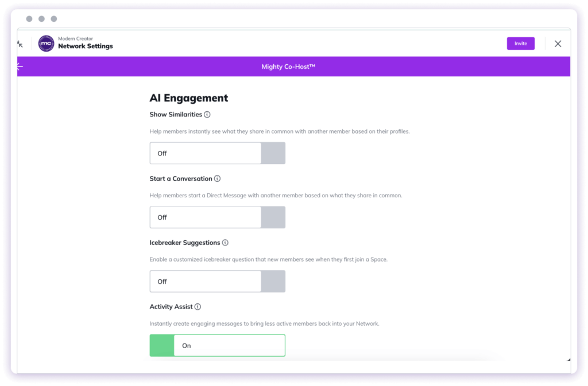This screenshot has height=386, width=588.
Task: View the Icebreaker Suggestions info icon
Action: point(225,242)
